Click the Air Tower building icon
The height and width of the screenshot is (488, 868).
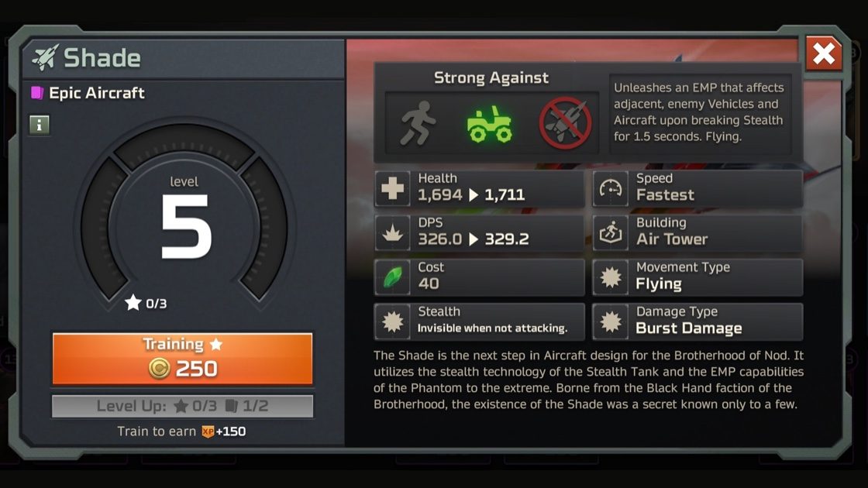coord(611,233)
